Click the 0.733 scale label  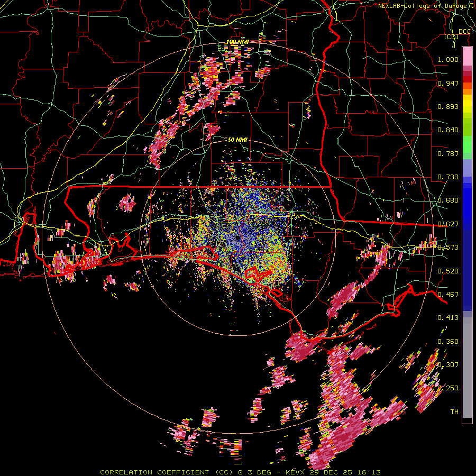448,177
